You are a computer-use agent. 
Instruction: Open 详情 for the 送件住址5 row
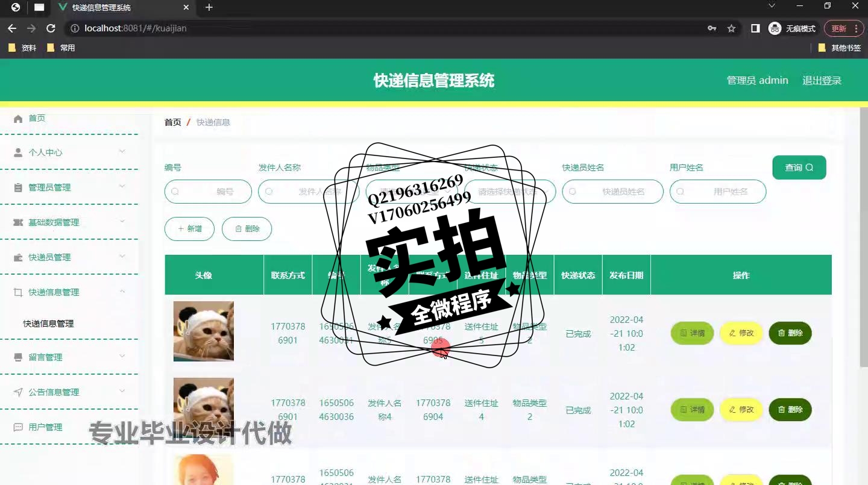click(x=692, y=333)
